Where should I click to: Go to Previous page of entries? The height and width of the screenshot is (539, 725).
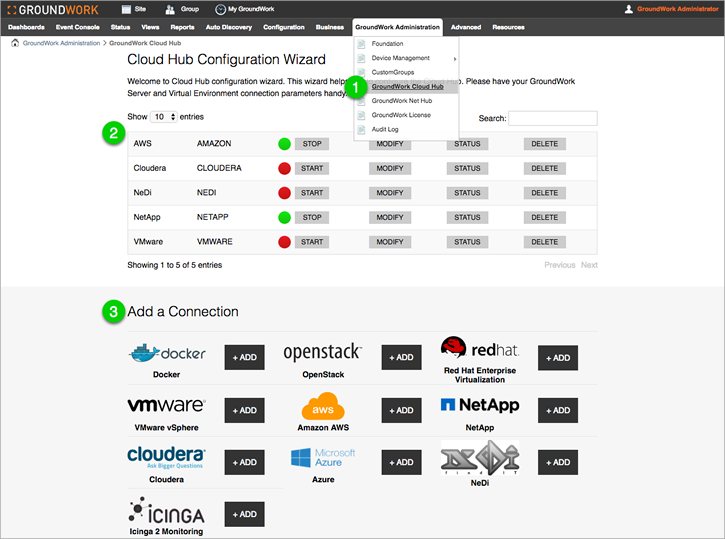[x=559, y=265]
